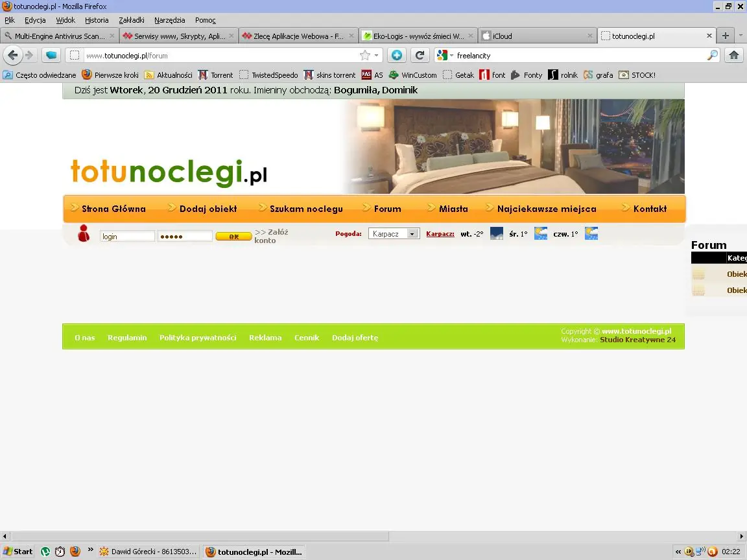The width and height of the screenshot is (747, 560).
Task: Open the Plik menu
Action: tap(10, 20)
